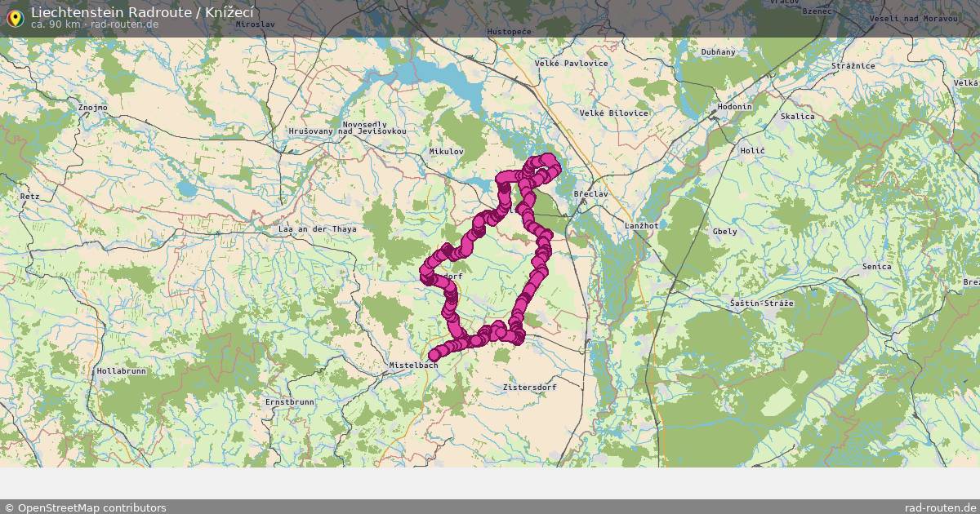Select the Senica town label
Image resolution: width=980 pixels, height=514 pixels.
point(877,267)
